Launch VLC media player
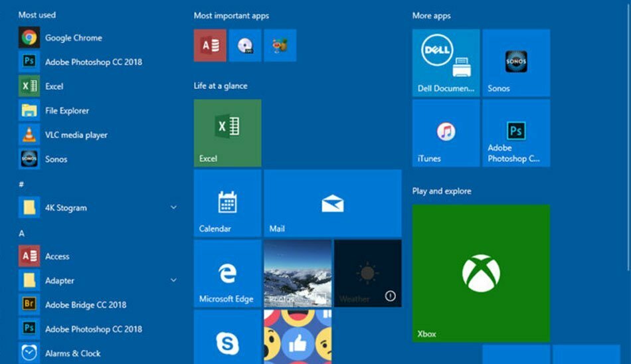The height and width of the screenshot is (364, 631). [x=76, y=135]
